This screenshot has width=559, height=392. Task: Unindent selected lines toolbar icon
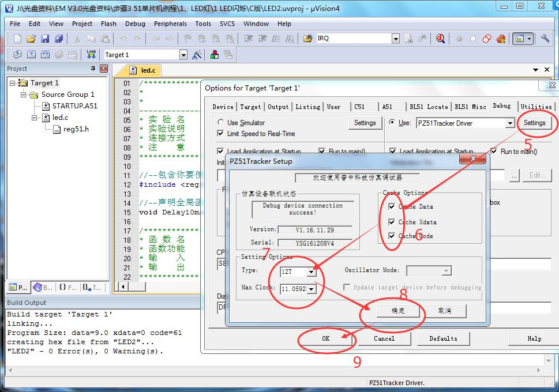coord(262,38)
